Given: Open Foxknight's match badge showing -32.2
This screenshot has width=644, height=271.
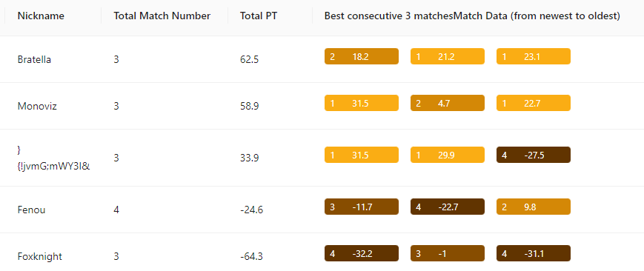Looking at the screenshot, I should (362, 253).
